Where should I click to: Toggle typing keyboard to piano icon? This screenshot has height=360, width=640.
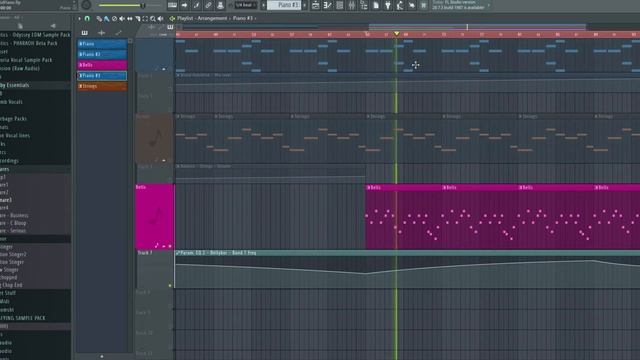172,5
